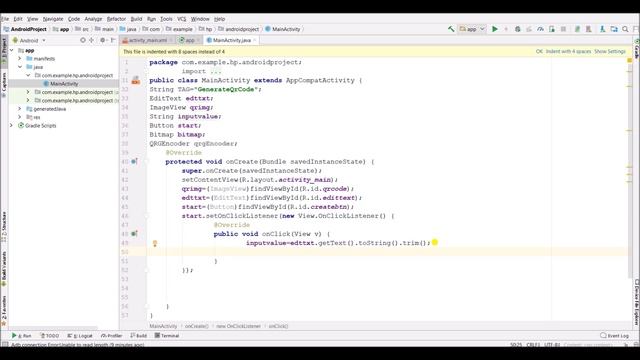
Task: Open the VCS menu
Action: pos(182,19)
